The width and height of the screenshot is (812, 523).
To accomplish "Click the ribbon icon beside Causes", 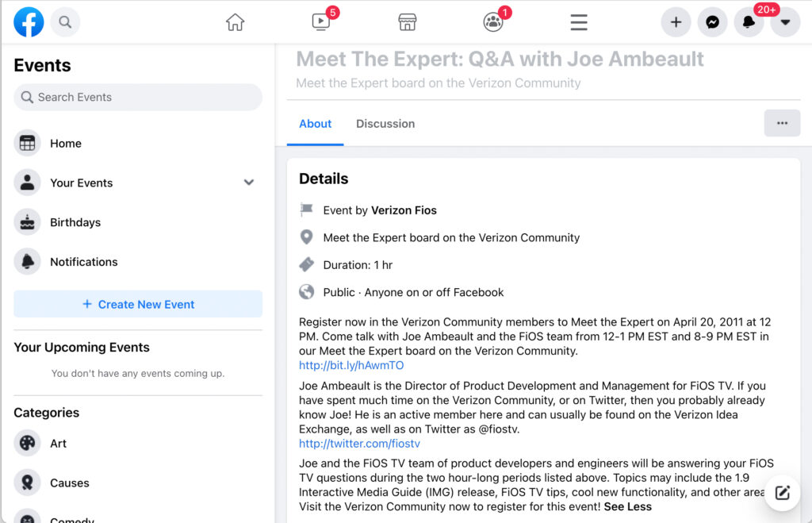I will tap(27, 483).
